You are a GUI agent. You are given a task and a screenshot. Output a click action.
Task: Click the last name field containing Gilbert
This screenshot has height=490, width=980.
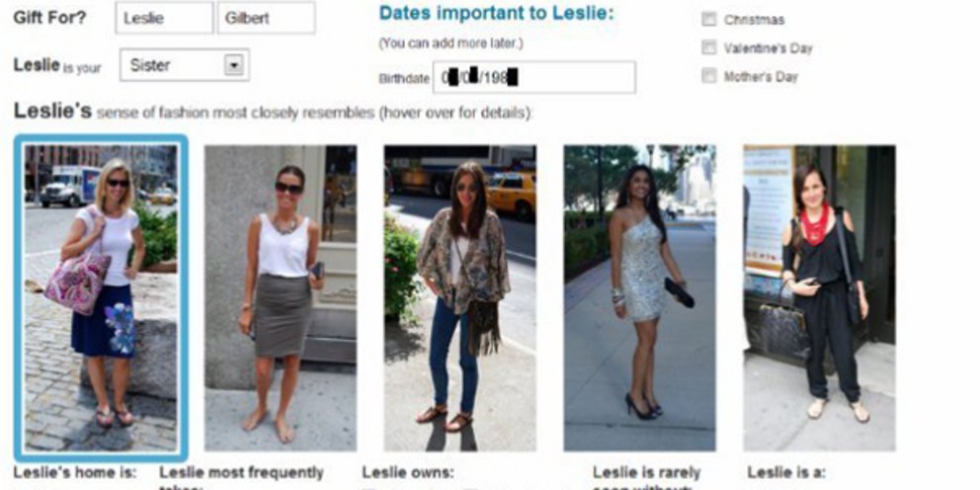coord(267,18)
